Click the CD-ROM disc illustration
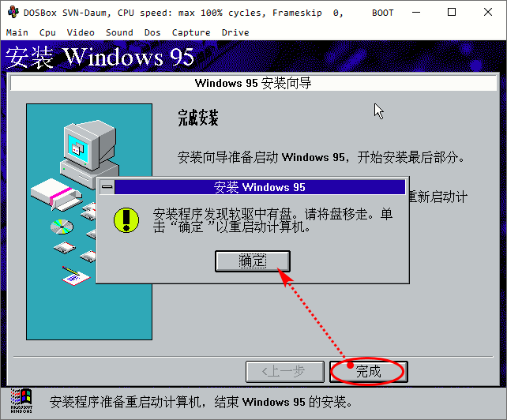The height and width of the screenshot is (420, 507). pos(62,227)
